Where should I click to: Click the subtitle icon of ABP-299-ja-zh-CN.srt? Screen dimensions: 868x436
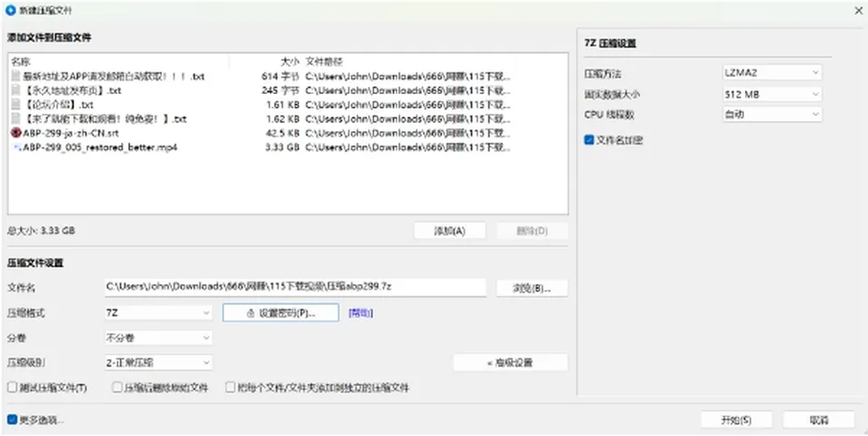(15, 133)
